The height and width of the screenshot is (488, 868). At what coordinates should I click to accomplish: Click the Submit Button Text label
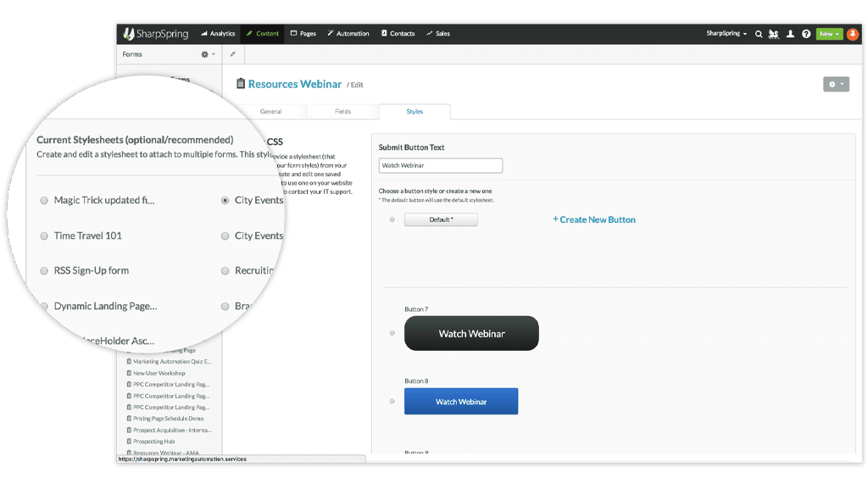click(x=411, y=147)
